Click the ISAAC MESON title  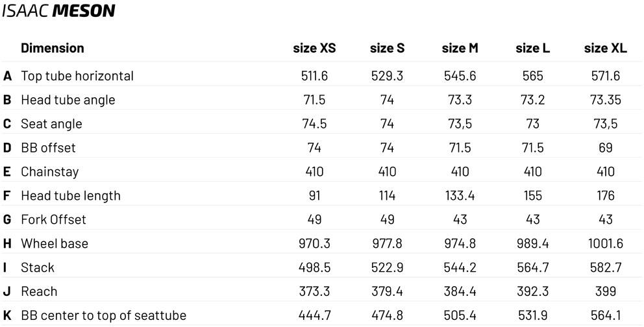pos(58,11)
